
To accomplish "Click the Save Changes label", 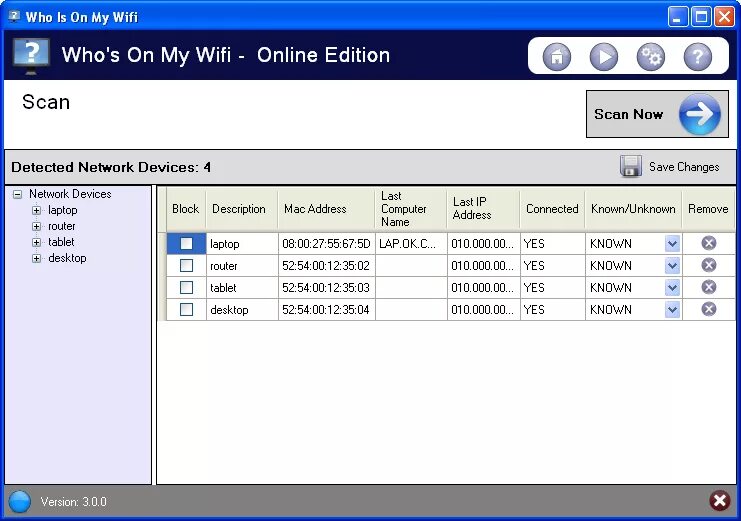I will (684, 167).
